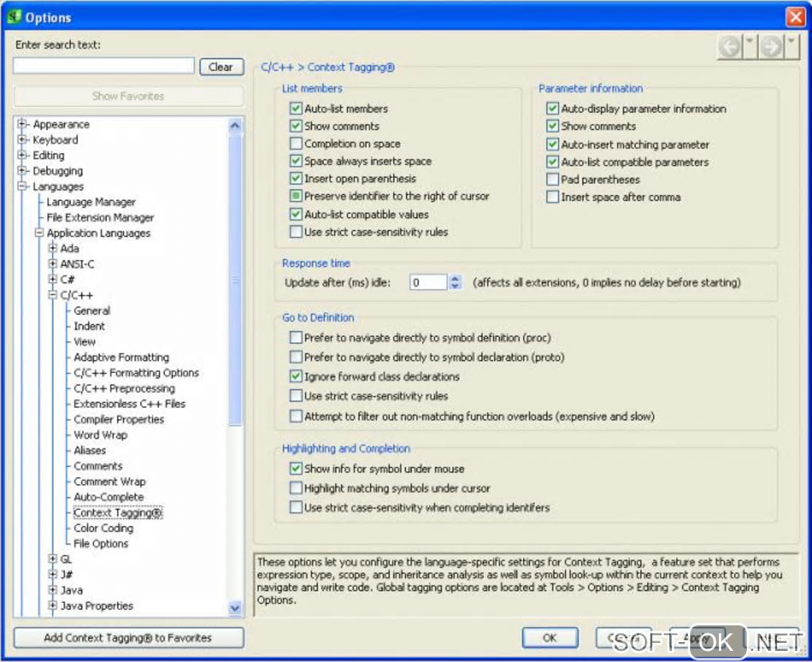The image size is (812, 662).
Task: Expand the Debugging tree node
Action: [21, 170]
